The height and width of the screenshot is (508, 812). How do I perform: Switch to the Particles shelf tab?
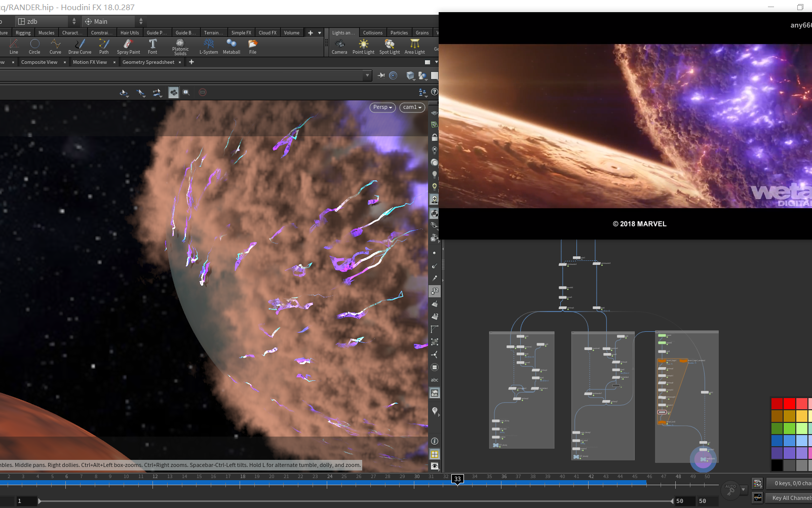399,33
